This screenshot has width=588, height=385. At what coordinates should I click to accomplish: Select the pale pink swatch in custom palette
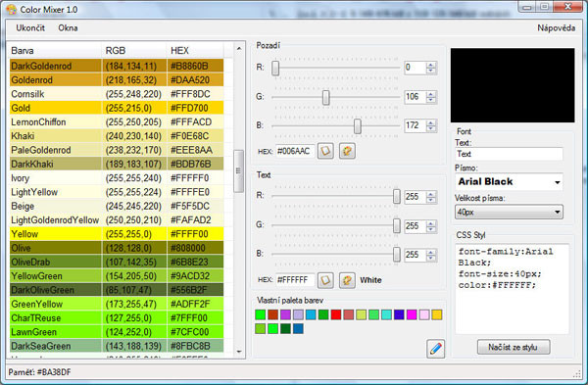(x=424, y=314)
